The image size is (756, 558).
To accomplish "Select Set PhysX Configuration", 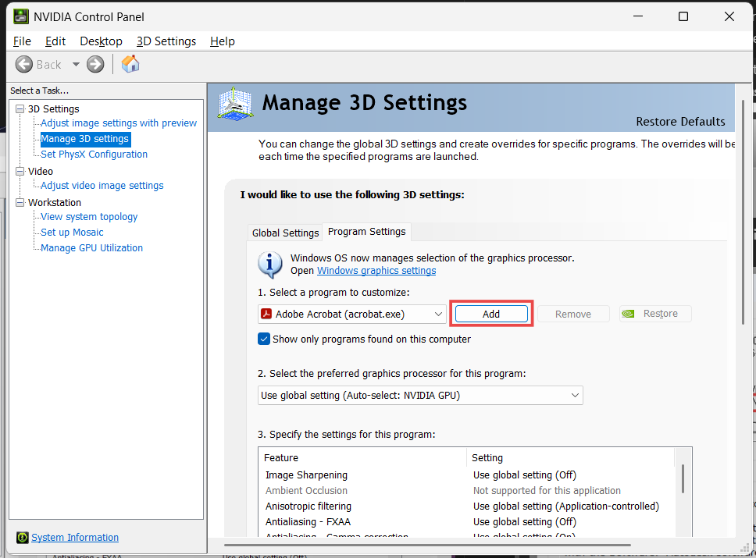I will click(x=94, y=155).
